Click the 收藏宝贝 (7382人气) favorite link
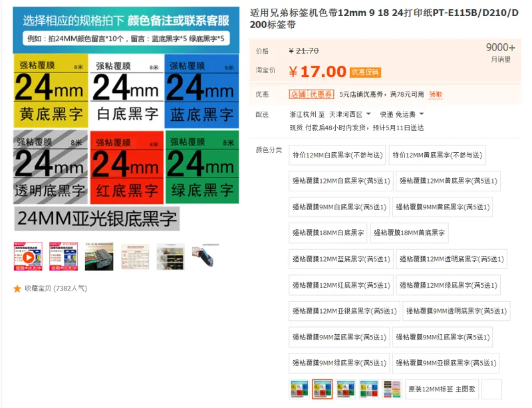Screen dimensions: 532x408 [56, 288]
